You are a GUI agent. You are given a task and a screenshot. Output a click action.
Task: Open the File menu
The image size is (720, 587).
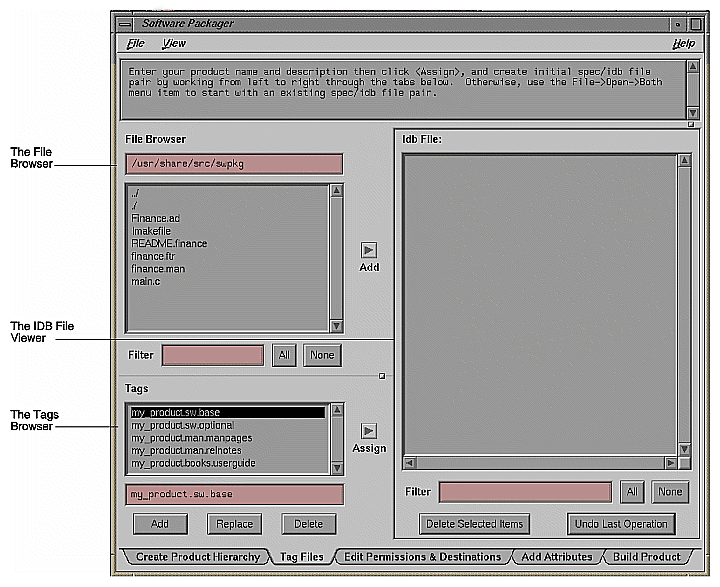tap(135, 44)
